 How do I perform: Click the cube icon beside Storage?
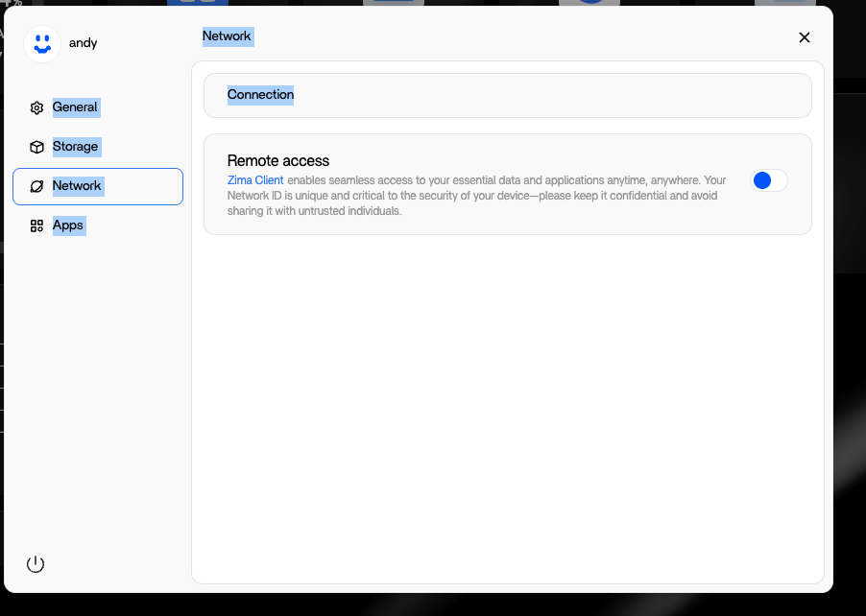tap(36, 147)
